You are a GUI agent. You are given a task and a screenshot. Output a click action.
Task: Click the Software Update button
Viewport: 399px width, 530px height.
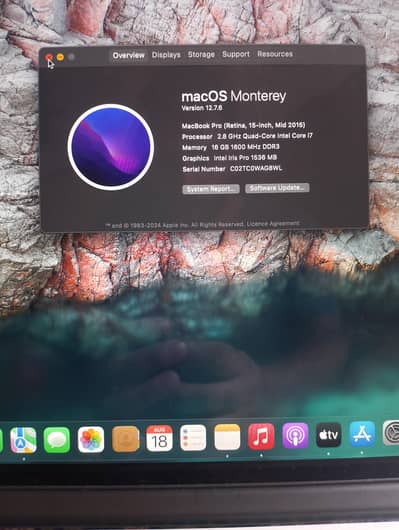coord(277,188)
